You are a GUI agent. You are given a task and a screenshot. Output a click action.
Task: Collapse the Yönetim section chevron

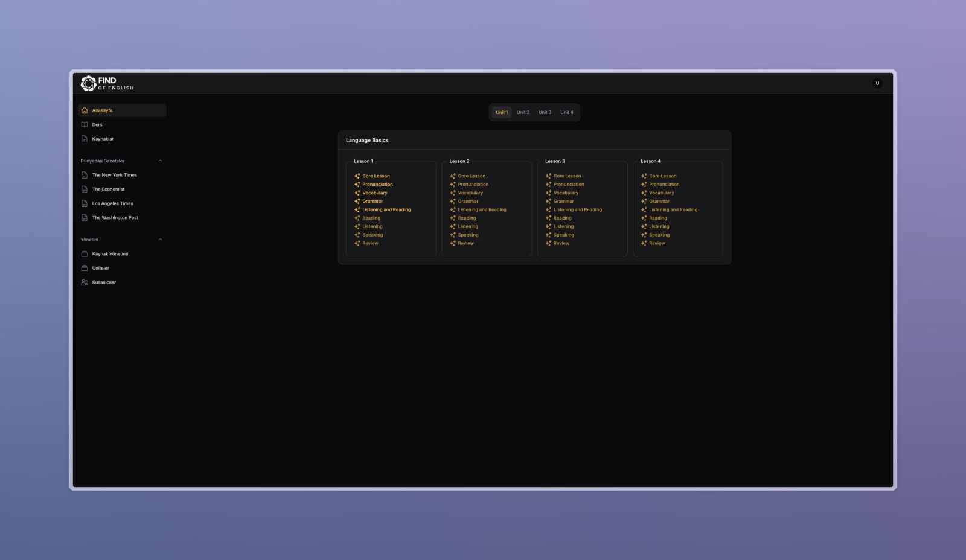pos(160,240)
